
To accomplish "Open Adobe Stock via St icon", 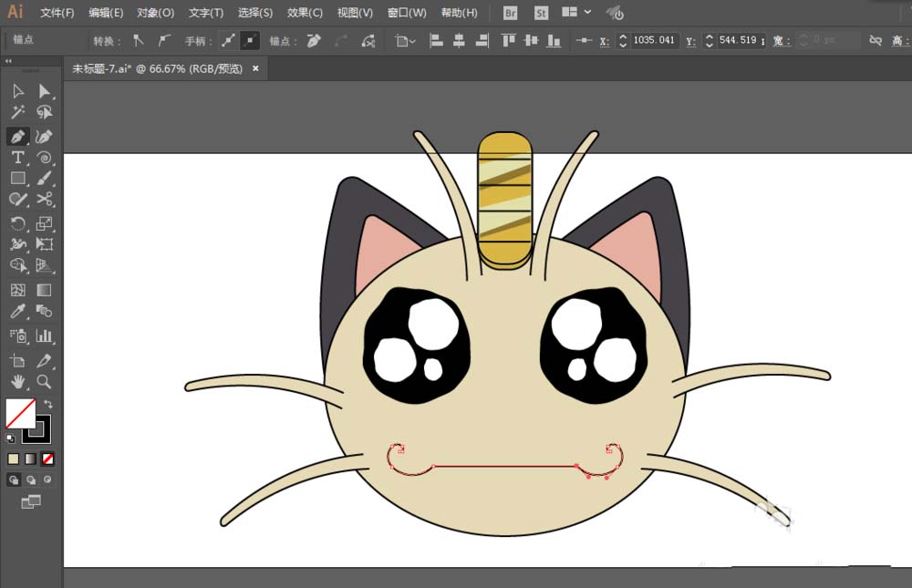I will tap(541, 13).
